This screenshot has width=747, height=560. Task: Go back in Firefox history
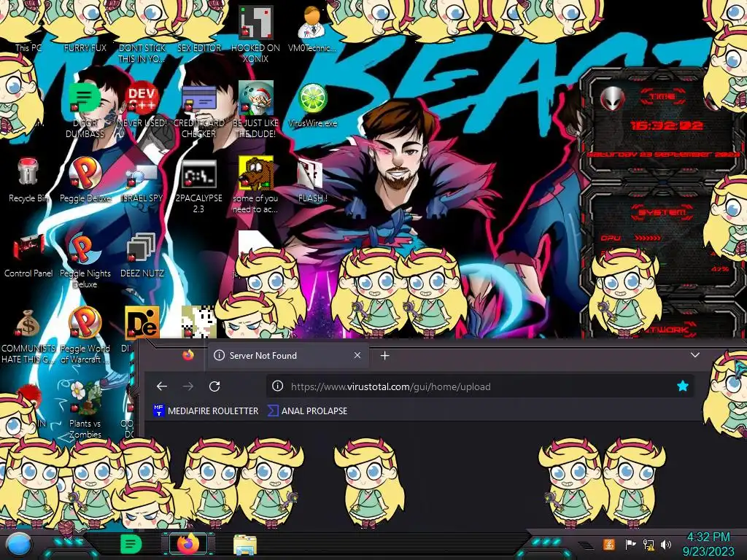(162, 386)
